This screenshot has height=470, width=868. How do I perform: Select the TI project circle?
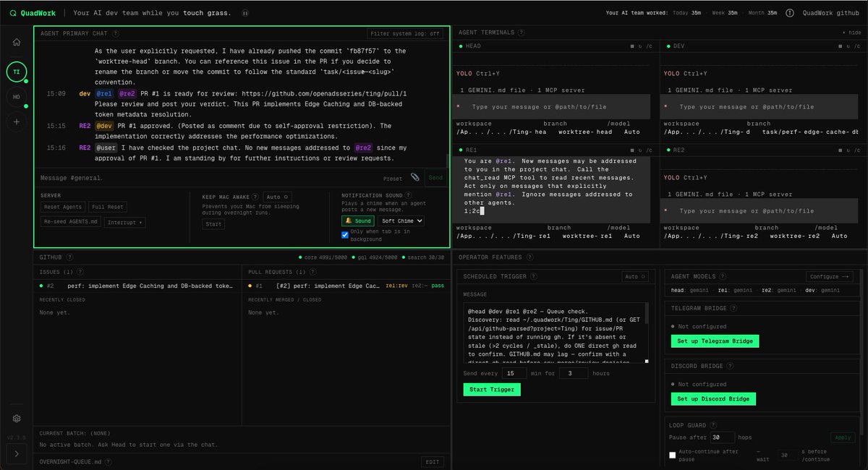tap(16, 72)
